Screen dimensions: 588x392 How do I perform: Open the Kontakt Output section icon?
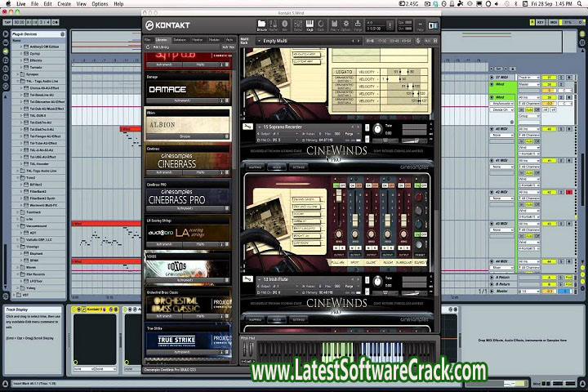click(x=298, y=25)
